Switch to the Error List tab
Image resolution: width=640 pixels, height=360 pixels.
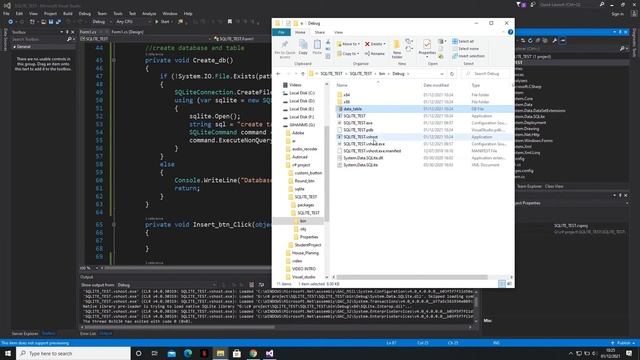88,333
